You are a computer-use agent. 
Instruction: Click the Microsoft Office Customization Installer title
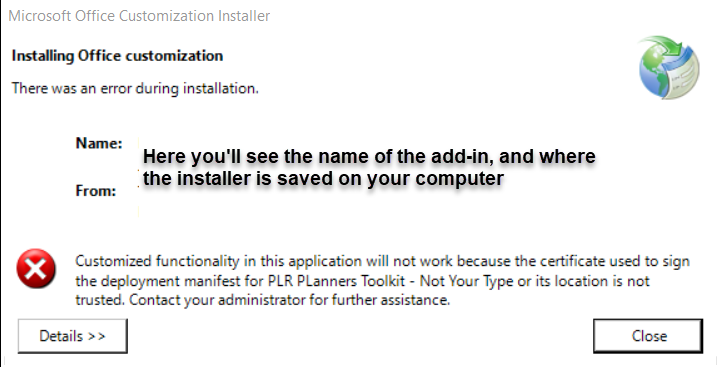(x=139, y=16)
